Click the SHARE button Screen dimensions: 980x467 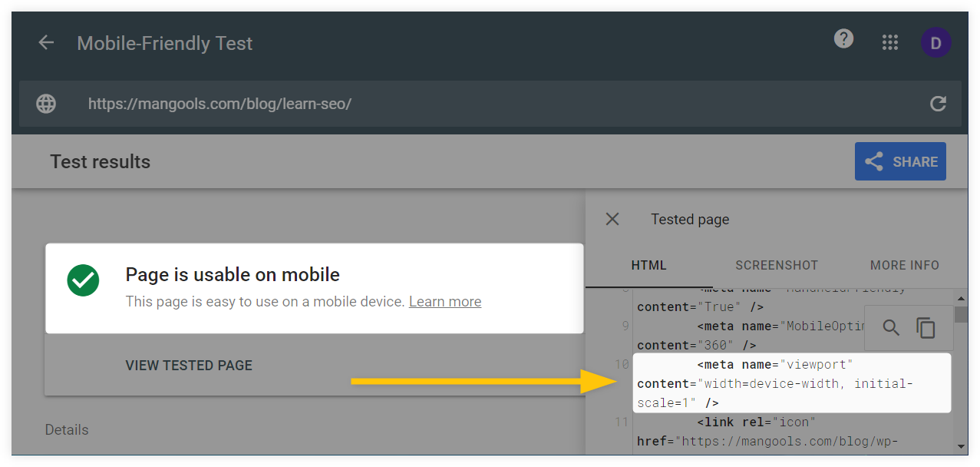(900, 161)
